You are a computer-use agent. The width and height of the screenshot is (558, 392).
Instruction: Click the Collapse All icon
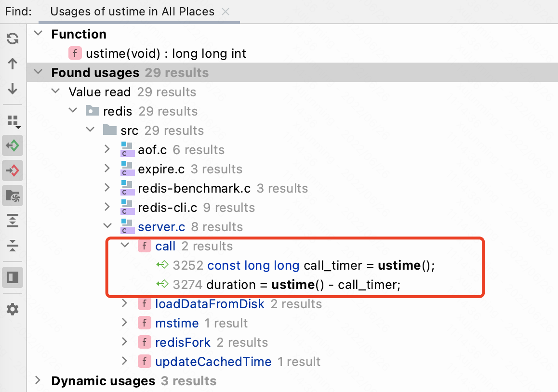(13, 246)
